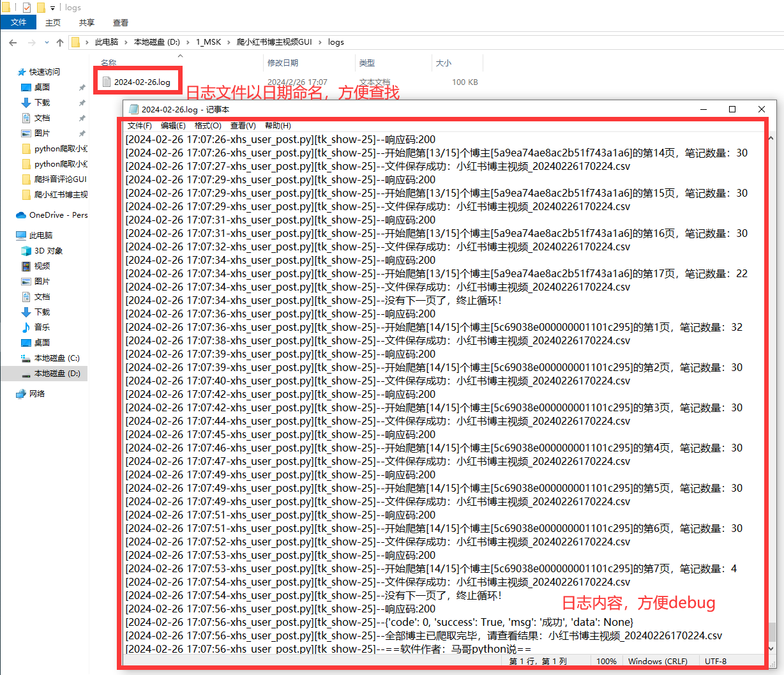Screen dimensions: 784x675
Task: Open the 3D 对象 folder icon
Action: (x=26, y=251)
